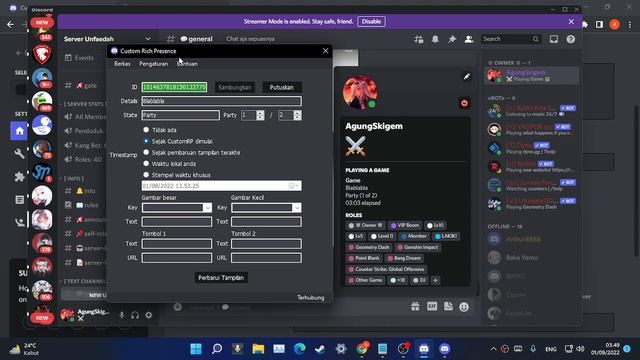Viewport: 640px width, 360px height.
Task: Open the #rules channel
Action: click(x=83, y=205)
